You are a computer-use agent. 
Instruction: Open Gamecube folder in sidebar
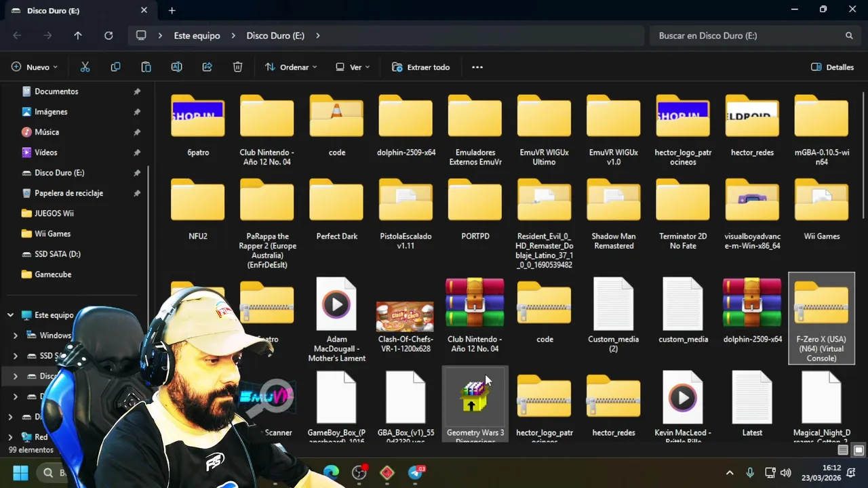[53, 274]
